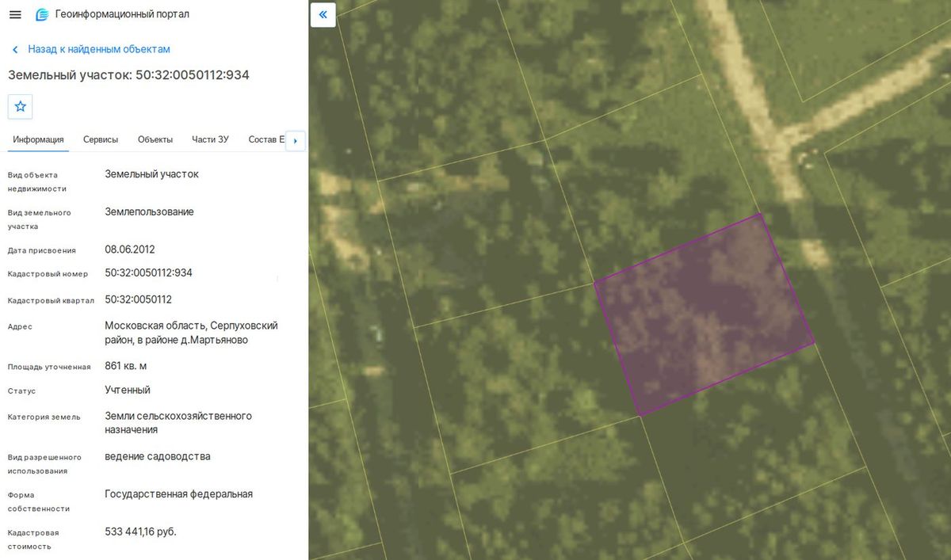Viewport: 951px width, 560px height.
Task: Open the hamburger main menu
Action: pos(15,14)
